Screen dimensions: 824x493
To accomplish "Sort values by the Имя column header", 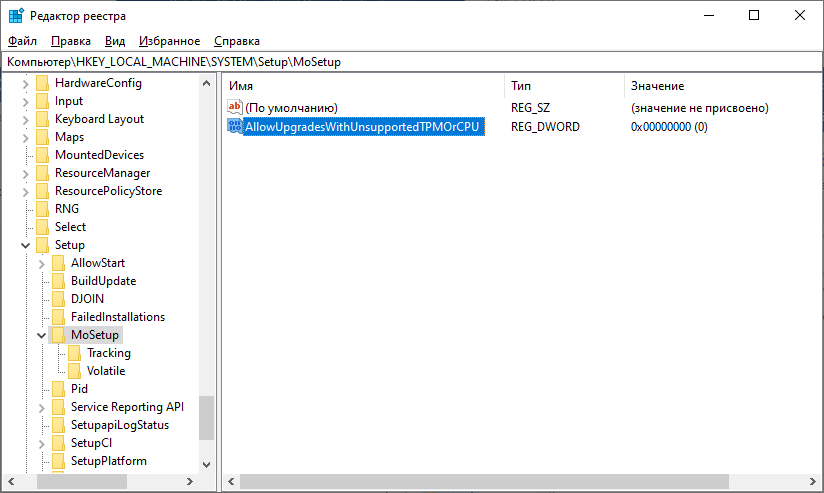I will pos(360,86).
